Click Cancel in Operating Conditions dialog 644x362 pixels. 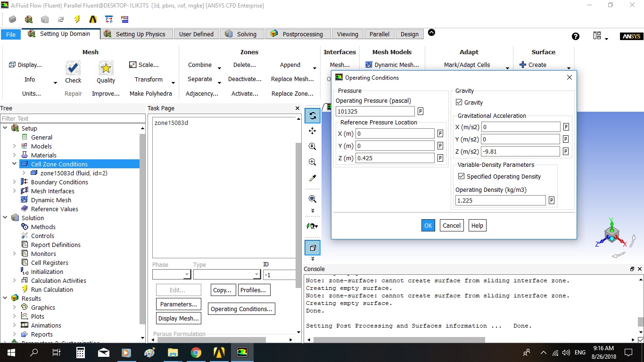point(452,225)
